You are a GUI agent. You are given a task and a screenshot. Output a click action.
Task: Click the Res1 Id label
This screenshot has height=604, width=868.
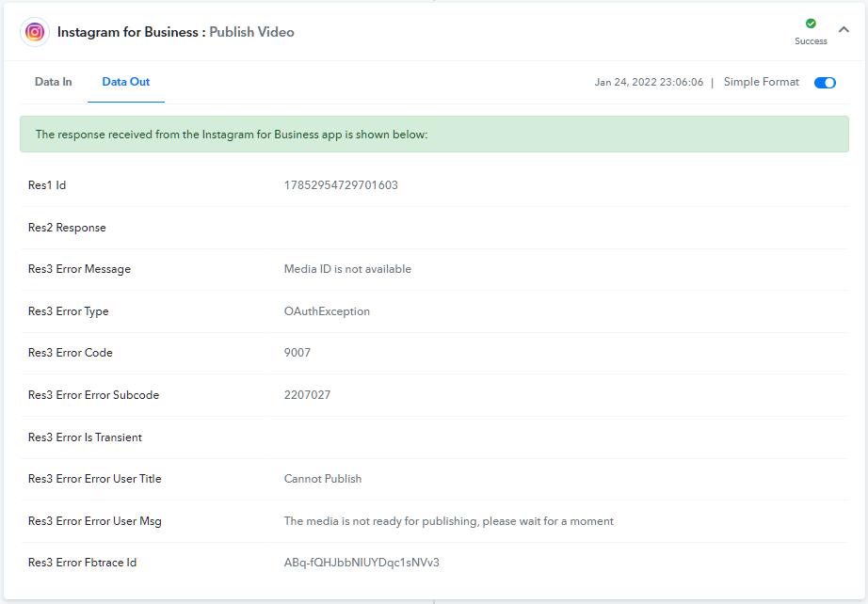[x=47, y=185]
